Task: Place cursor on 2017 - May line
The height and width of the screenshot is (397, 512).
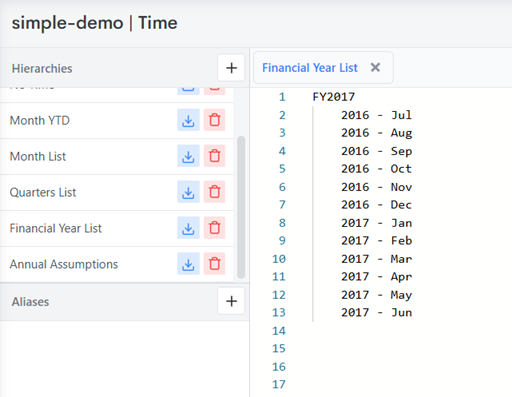Action: 376,295
